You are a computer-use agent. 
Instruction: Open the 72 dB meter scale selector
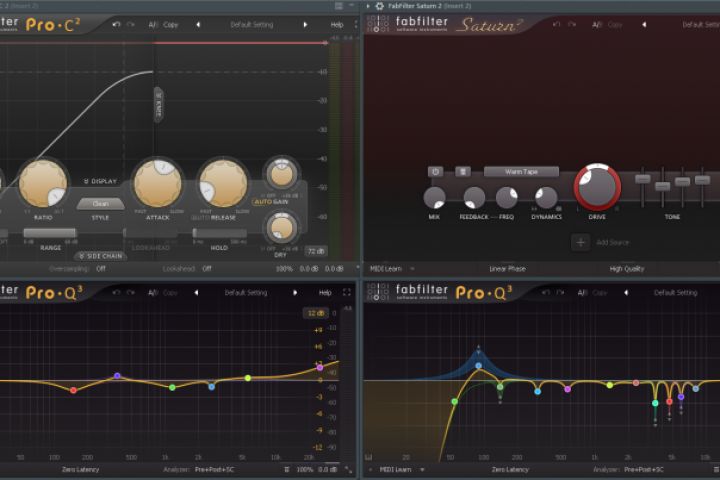316,251
